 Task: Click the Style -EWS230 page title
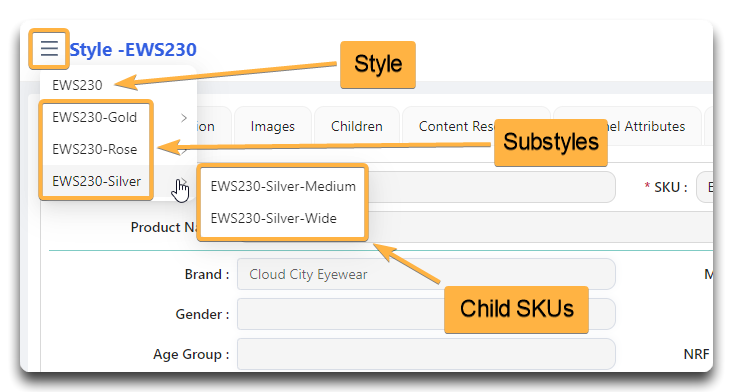pos(133,50)
